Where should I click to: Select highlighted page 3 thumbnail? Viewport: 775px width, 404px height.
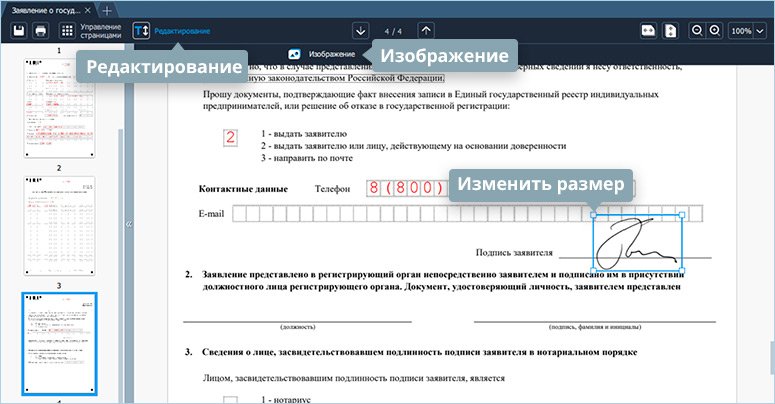click(59, 344)
